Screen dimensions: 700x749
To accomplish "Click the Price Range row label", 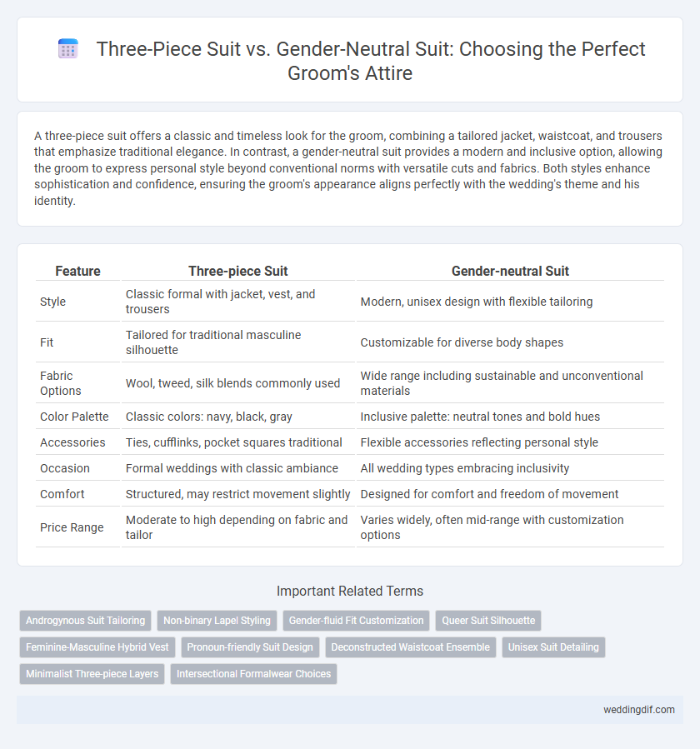I will [72, 527].
